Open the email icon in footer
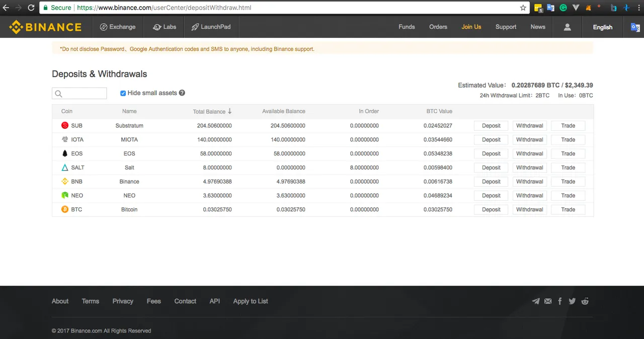The image size is (644, 339). coord(548,301)
